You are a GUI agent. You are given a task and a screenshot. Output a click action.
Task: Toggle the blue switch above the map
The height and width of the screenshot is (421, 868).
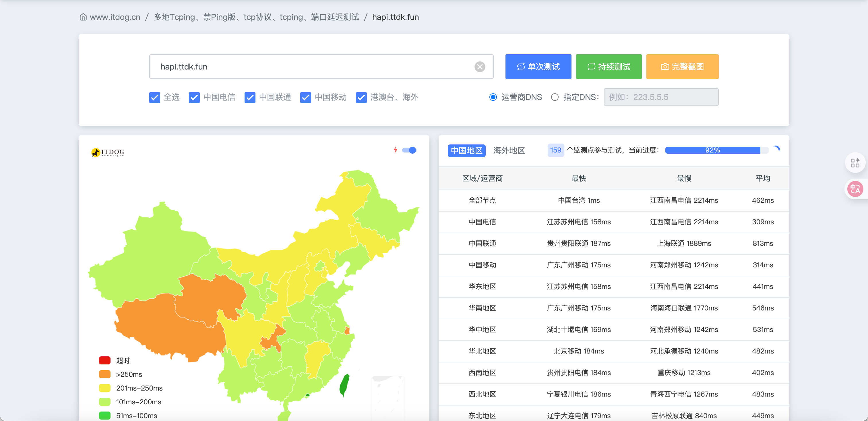(x=409, y=150)
